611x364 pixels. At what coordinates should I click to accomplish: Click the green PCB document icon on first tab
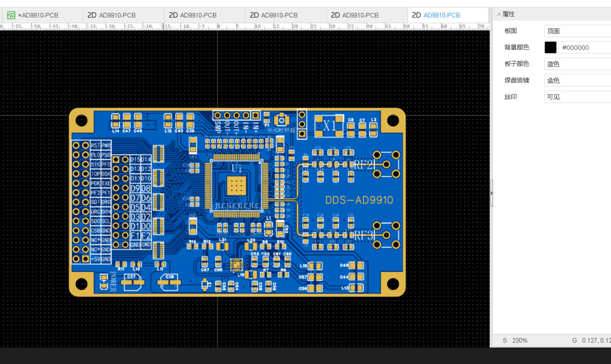coord(11,15)
